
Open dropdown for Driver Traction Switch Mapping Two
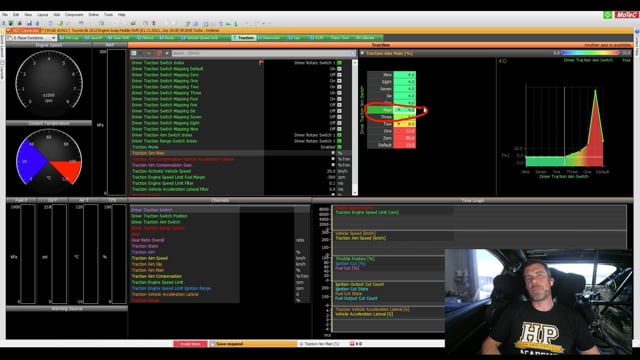[x=339, y=87]
